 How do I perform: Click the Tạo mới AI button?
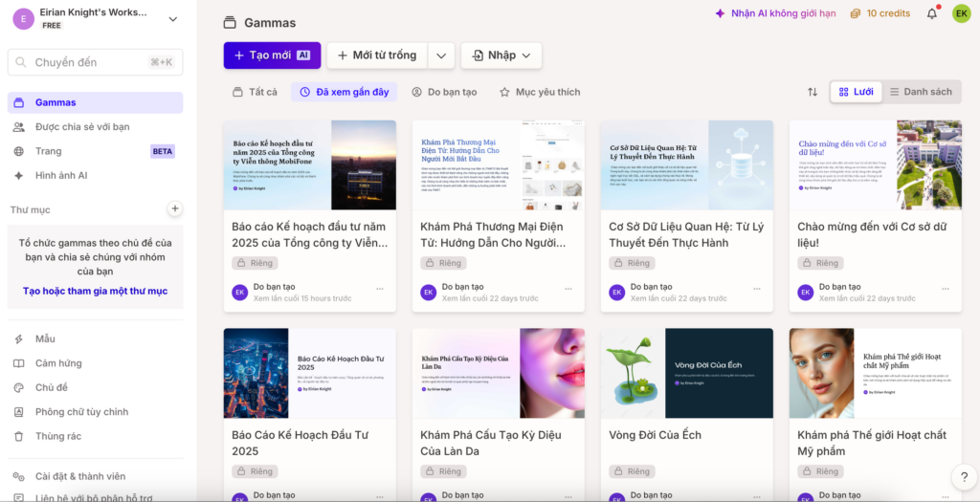pos(272,55)
